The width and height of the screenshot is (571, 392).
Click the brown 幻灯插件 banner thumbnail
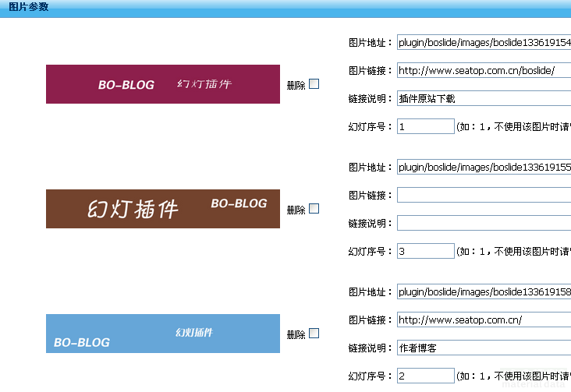[162, 209]
